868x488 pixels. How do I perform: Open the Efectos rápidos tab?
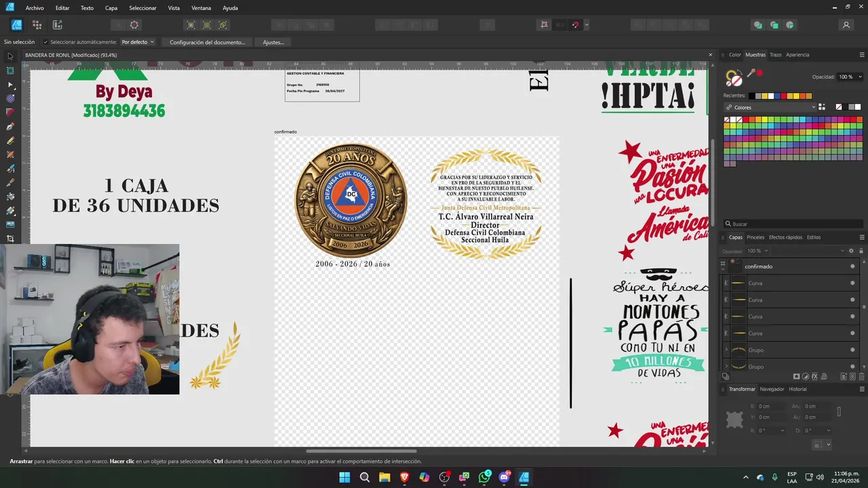[x=785, y=237]
